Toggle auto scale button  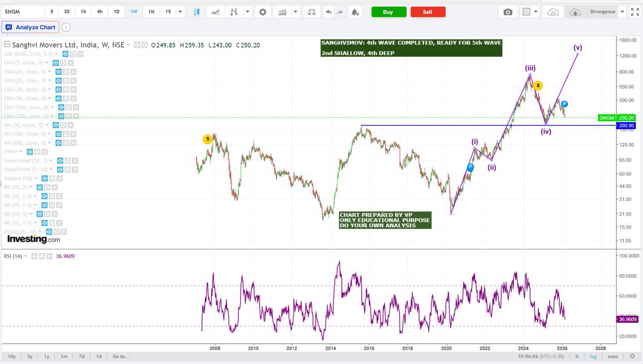point(613,357)
